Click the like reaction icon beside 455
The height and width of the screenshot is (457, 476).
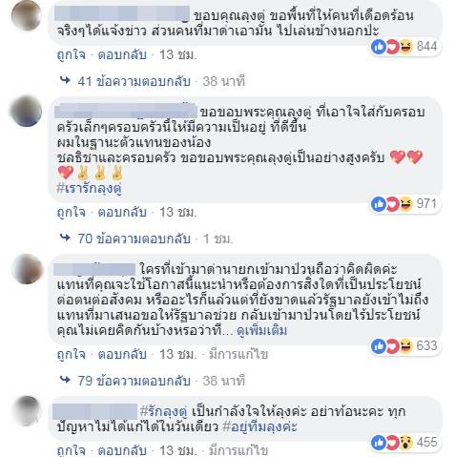(x=379, y=443)
